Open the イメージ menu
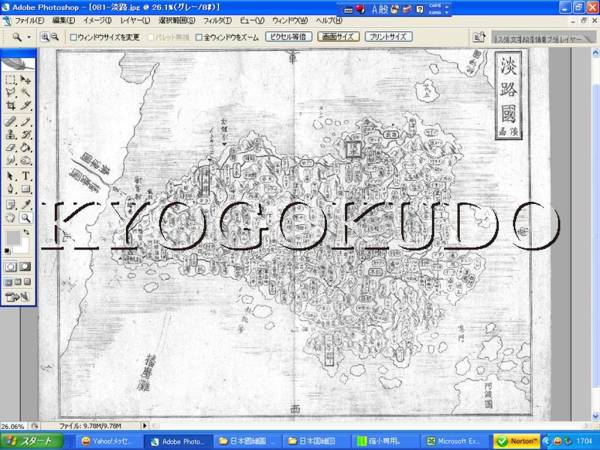Viewport: 600px width, 450px height. (x=97, y=20)
